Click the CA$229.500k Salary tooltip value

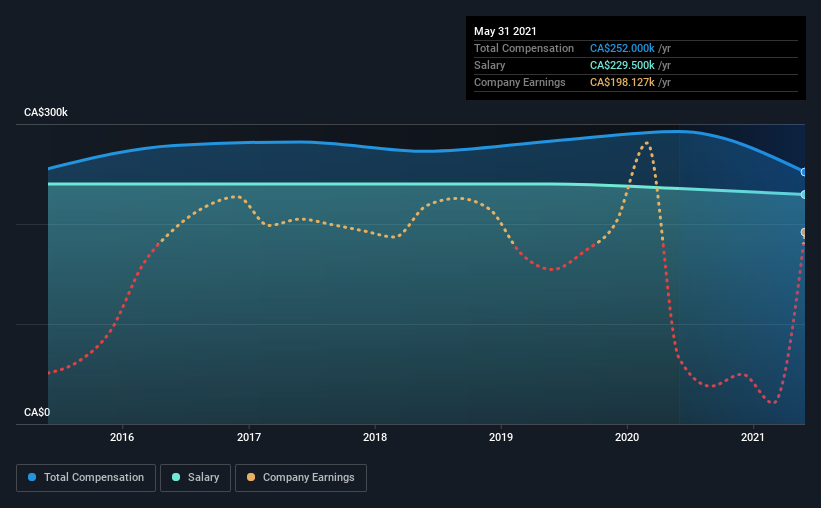622,65
